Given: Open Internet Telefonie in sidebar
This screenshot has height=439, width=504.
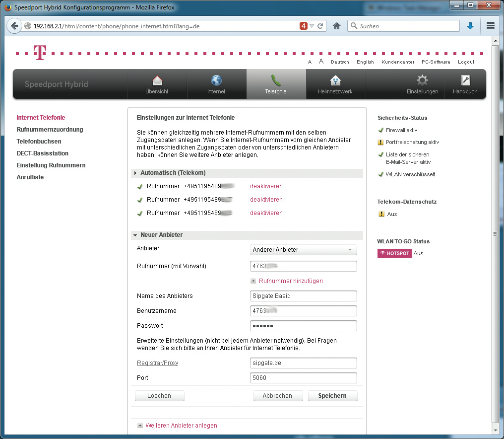Looking at the screenshot, I should pyautogui.click(x=41, y=118).
